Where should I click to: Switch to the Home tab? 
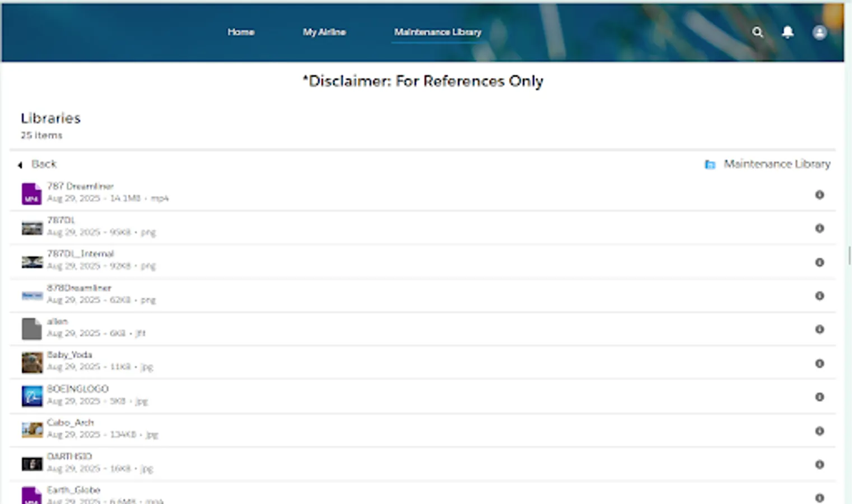[x=241, y=32]
